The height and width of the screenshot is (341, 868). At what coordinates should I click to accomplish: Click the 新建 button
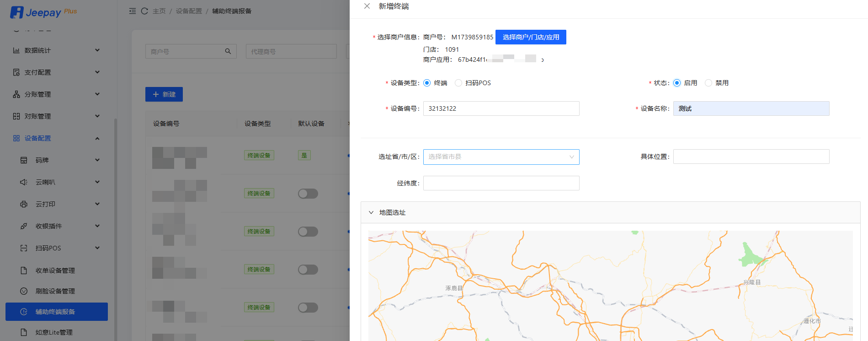click(x=164, y=94)
